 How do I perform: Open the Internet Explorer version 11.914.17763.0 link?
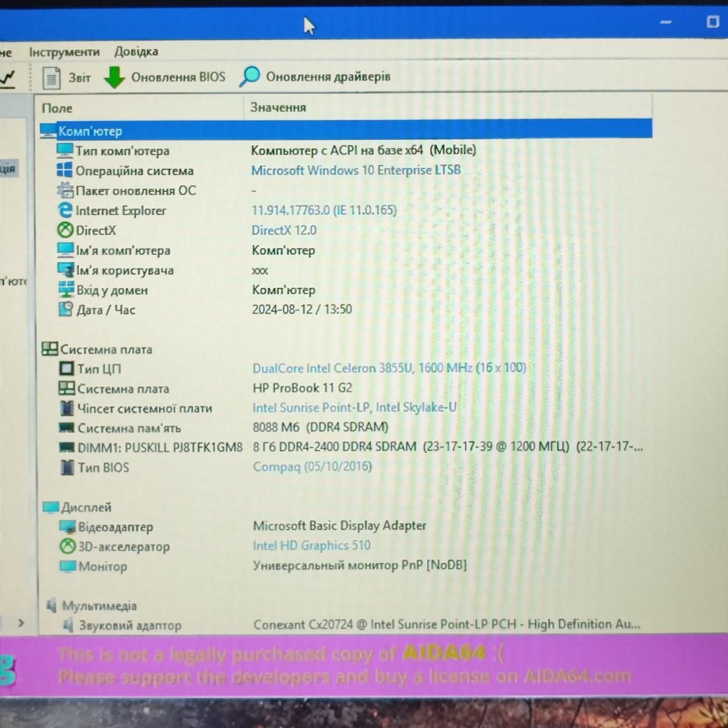coord(324,210)
